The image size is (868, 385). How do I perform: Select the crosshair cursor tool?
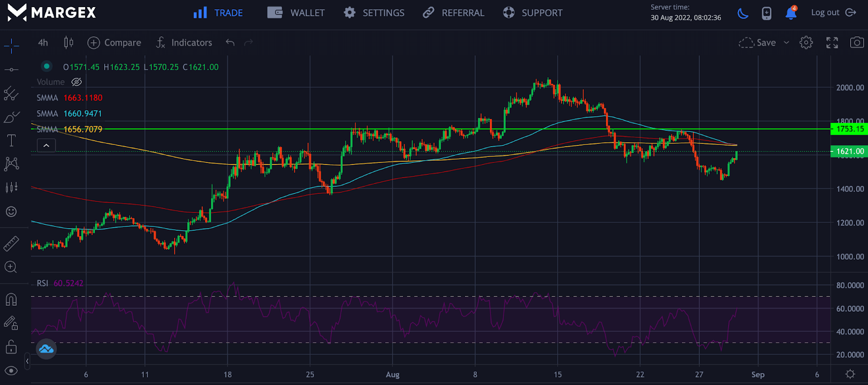11,46
